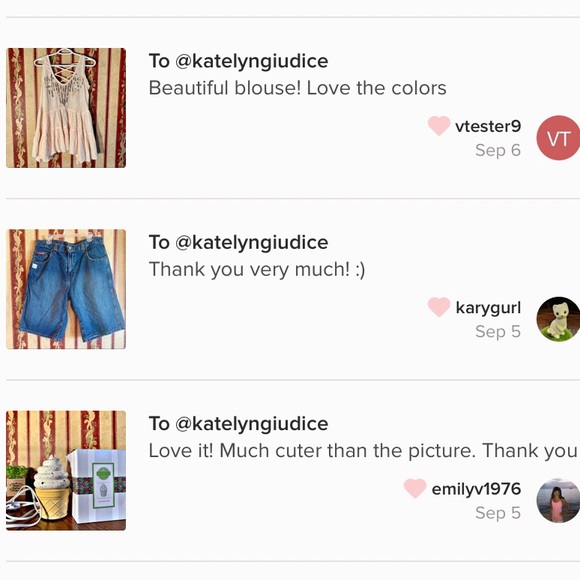Click the heart icon beside karygurl
Screen dimensions: 580x580
click(439, 307)
